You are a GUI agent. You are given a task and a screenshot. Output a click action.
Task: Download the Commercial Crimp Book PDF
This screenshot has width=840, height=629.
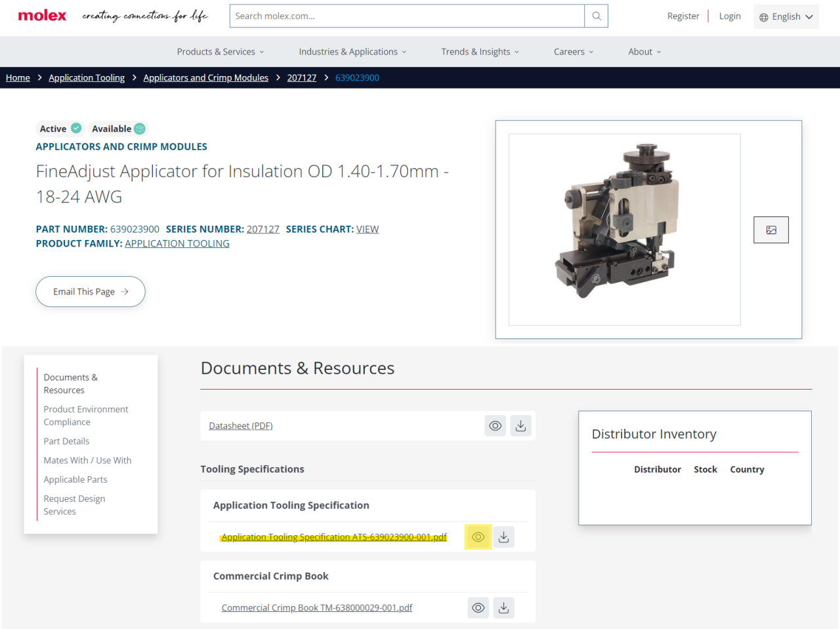[503, 608]
